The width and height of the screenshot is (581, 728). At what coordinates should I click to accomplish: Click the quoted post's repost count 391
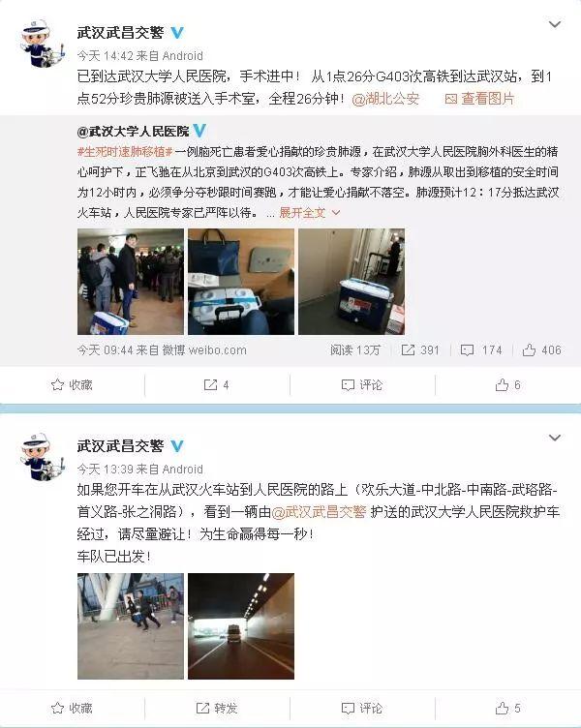(420, 350)
